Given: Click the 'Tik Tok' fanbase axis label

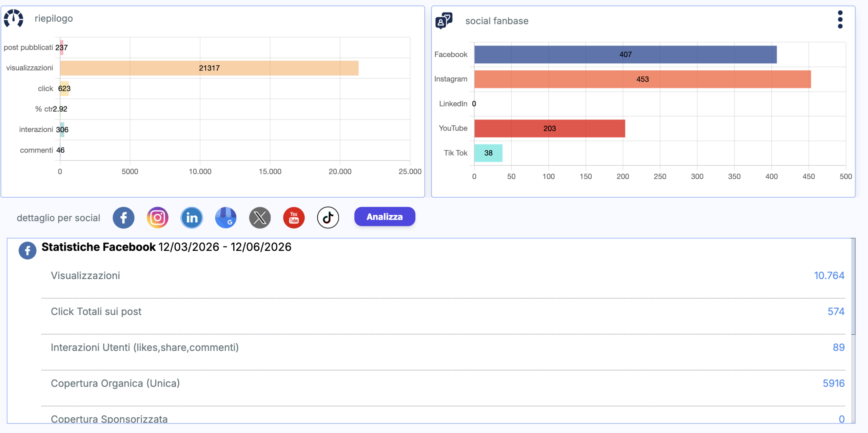Looking at the screenshot, I should pyautogui.click(x=456, y=153).
